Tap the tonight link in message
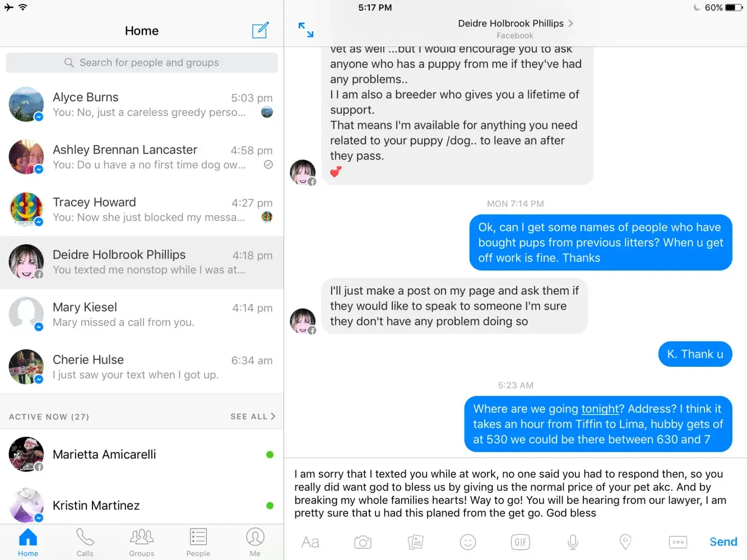 pyautogui.click(x=600, y=409)
